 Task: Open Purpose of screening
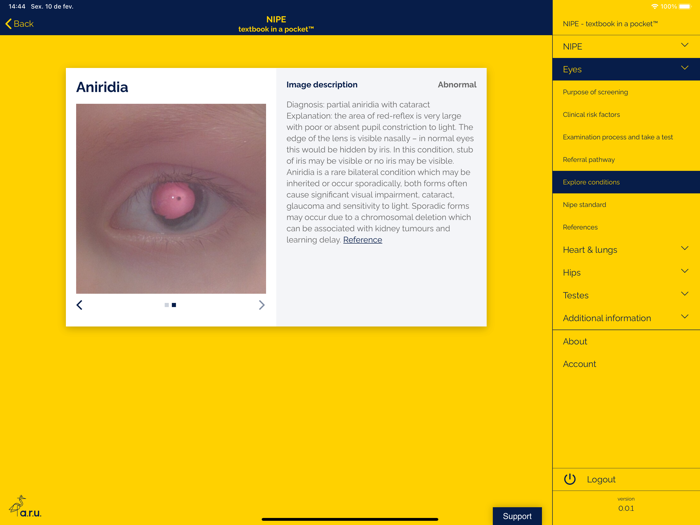click(x=626, y=92)
